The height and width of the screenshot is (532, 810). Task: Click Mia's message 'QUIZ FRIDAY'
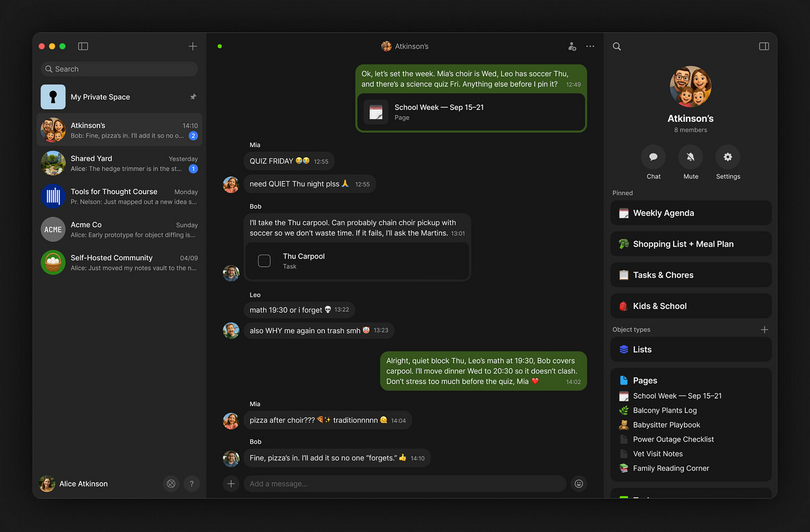pyautogui.click(x=289, y=161)
